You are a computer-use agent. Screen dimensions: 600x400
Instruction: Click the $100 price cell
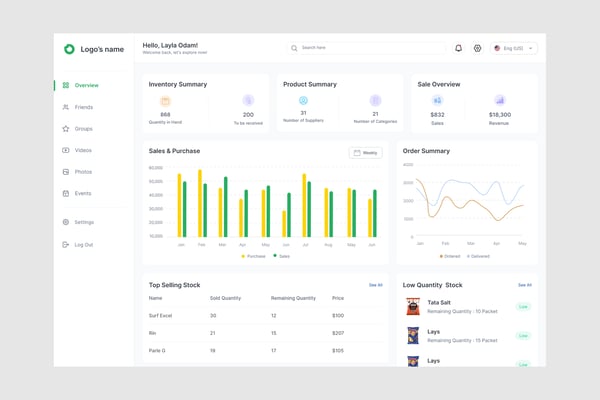(x=338, y=315)
